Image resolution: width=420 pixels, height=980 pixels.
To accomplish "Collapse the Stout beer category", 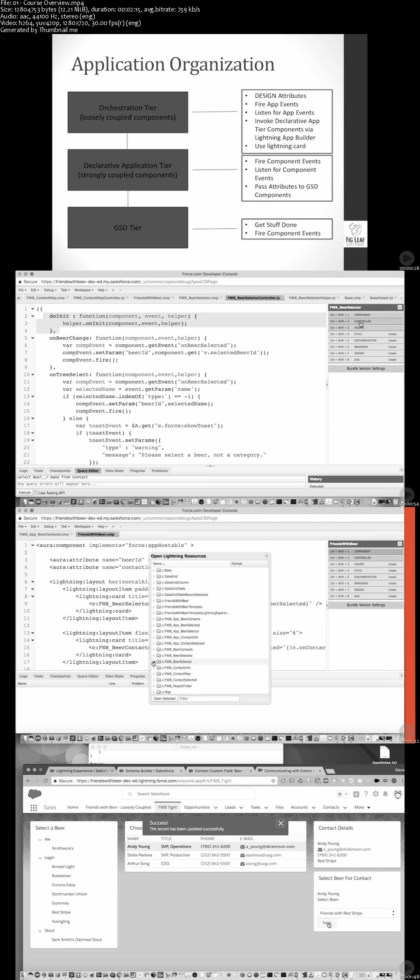I will point(40,931).
